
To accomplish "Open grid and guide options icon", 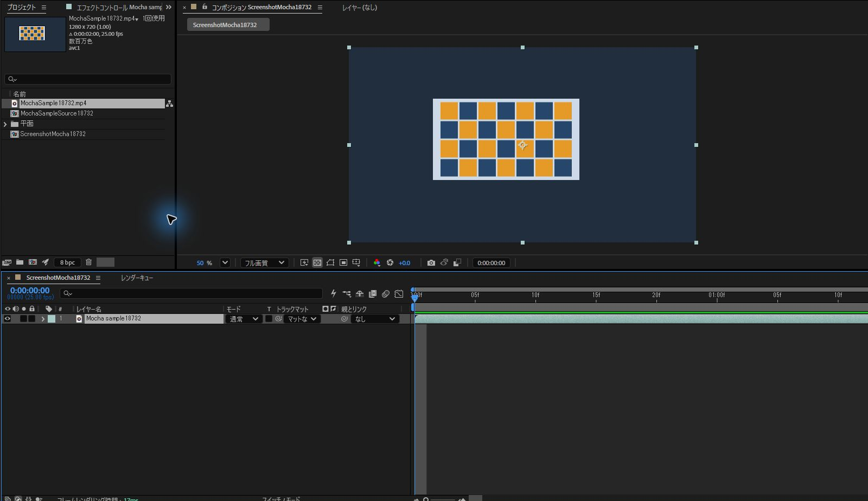I will click(x=356, y=263).
